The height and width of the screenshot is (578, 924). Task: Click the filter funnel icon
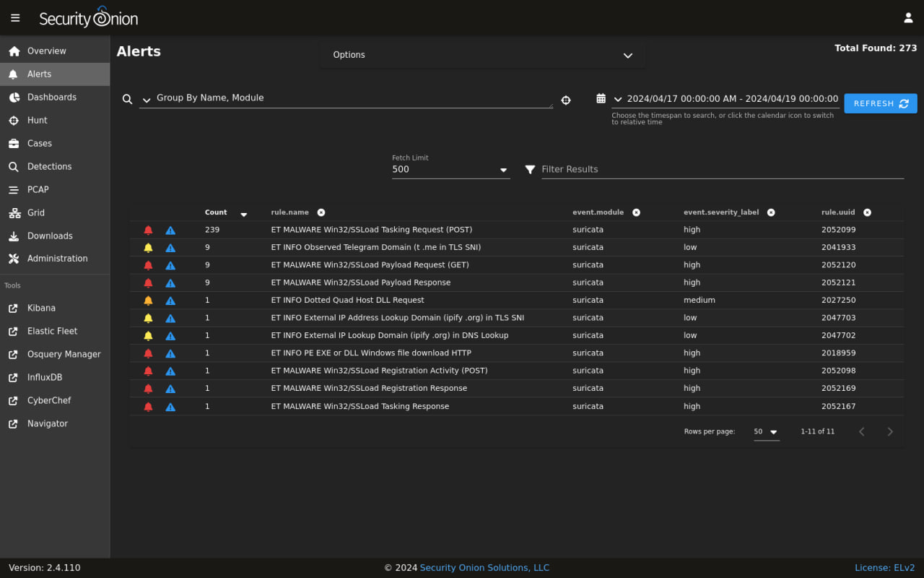[x=530, y=170]
